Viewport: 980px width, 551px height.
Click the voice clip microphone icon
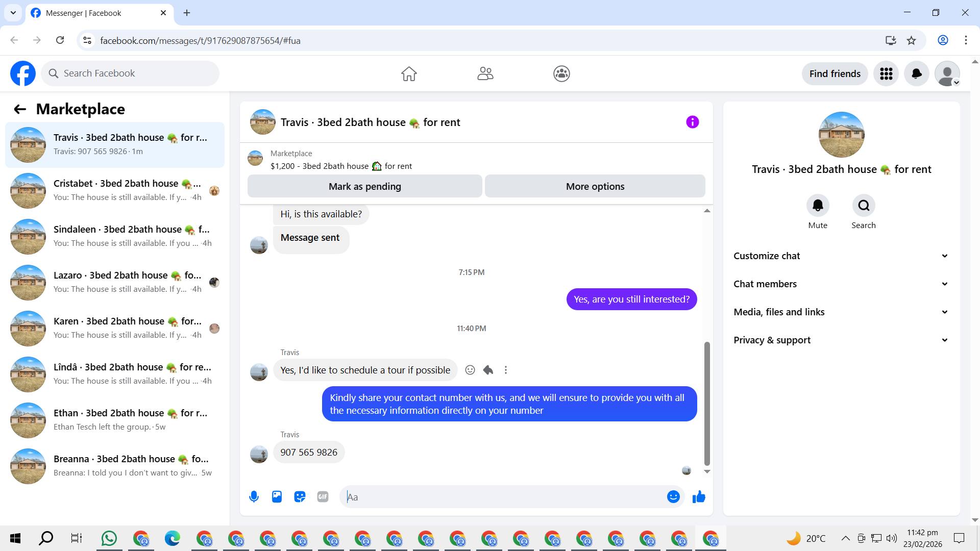tap(254, 496)
